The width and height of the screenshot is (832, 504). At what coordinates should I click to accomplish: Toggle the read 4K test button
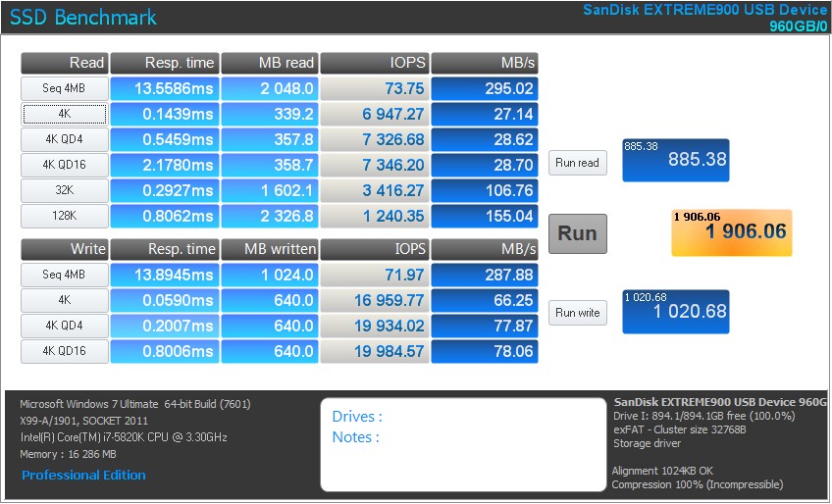coord(64,114)
